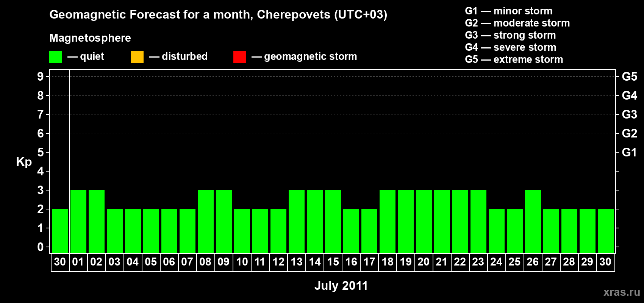Click the green bar above date 26

(x=533, y=221)
